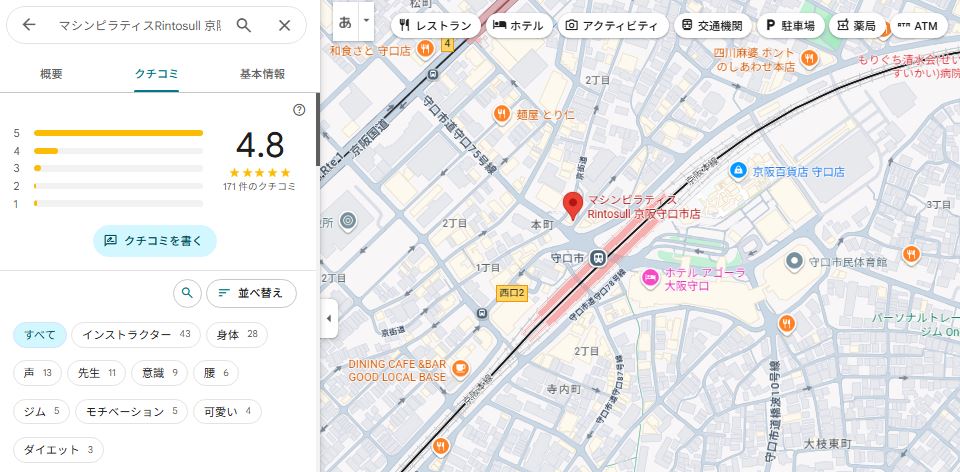Collapse the side panel with arrow handle

329,318
